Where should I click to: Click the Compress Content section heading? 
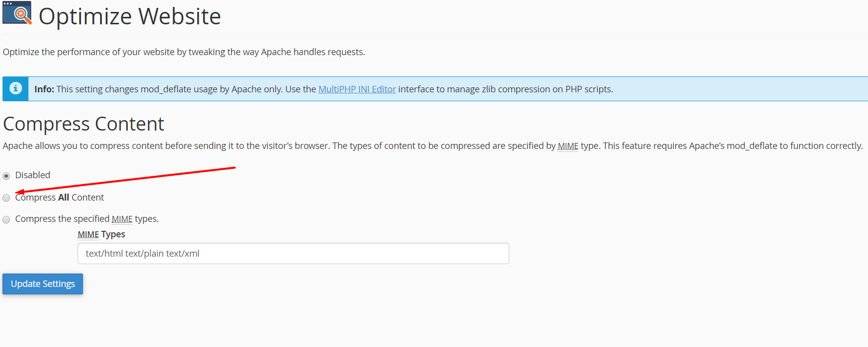[83, 124]
